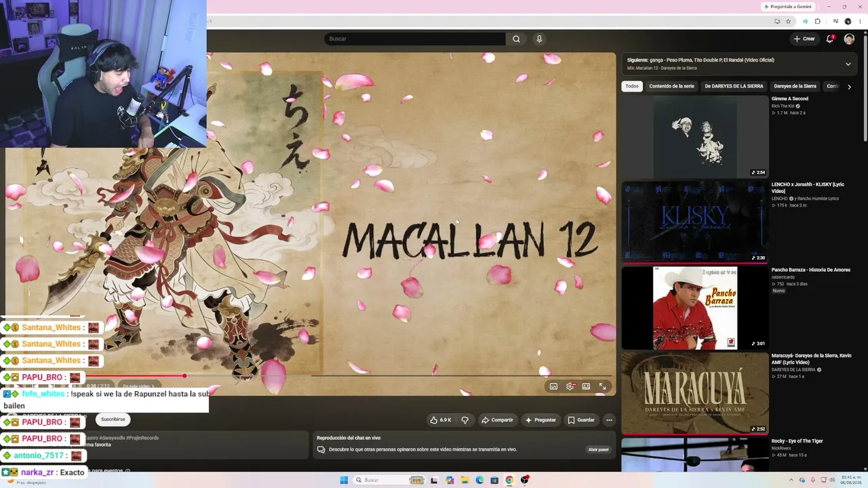
Task: Click the Pregúntale a Gemini button
Action: tap(787, 7)
